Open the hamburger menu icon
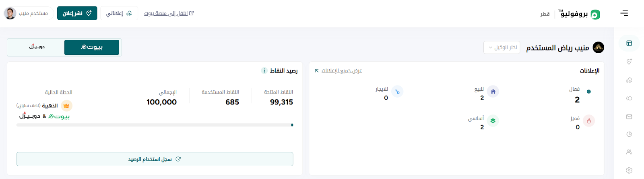Image resolution: width=644 pixels, height=179 pixels. (624, 13)
